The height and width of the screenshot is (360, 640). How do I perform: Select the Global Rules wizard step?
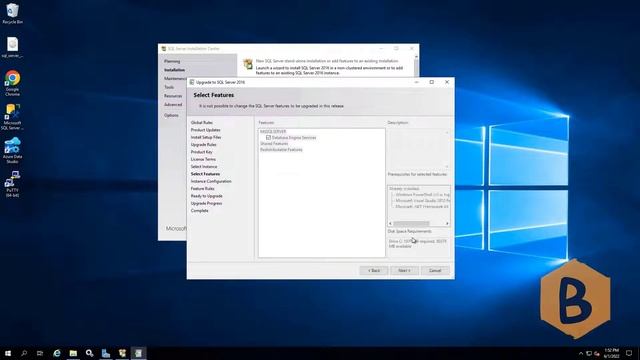pos(202,122)
